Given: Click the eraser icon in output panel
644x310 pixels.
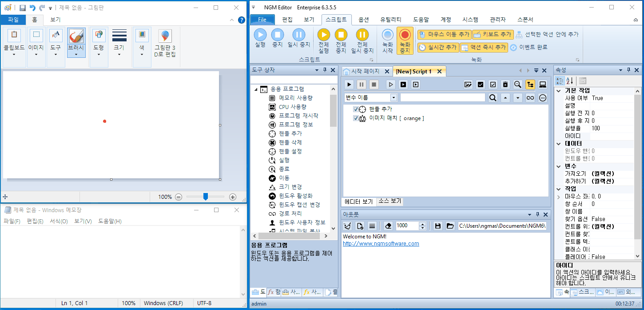Looking at the screenshot, I should coord(388,226).
